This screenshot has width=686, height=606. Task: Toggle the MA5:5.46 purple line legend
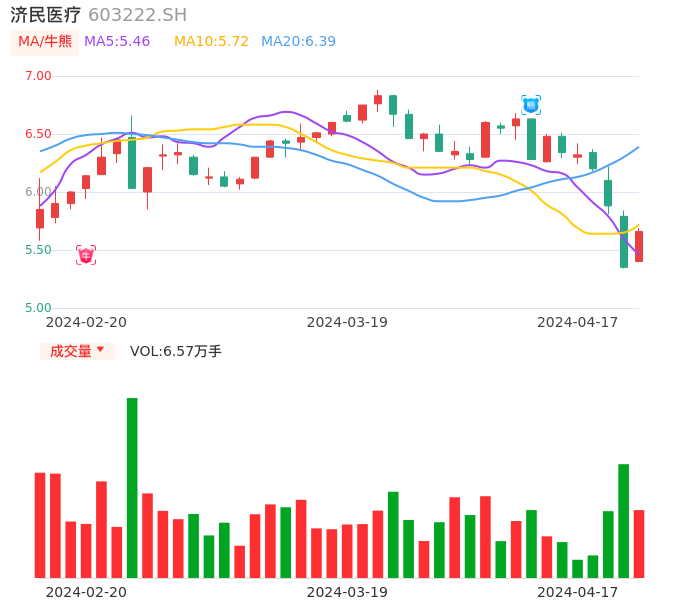pyautogui.click(x=117, y=41)
